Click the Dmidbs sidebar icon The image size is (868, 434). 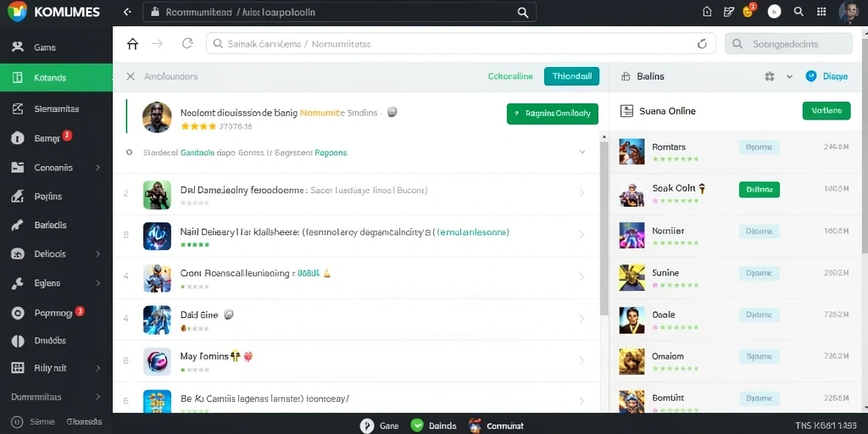coord(18,341)
